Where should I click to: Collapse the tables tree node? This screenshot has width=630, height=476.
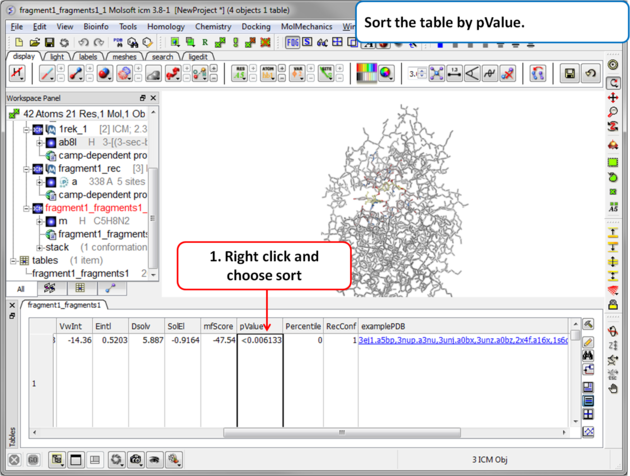tap(12, 260)
